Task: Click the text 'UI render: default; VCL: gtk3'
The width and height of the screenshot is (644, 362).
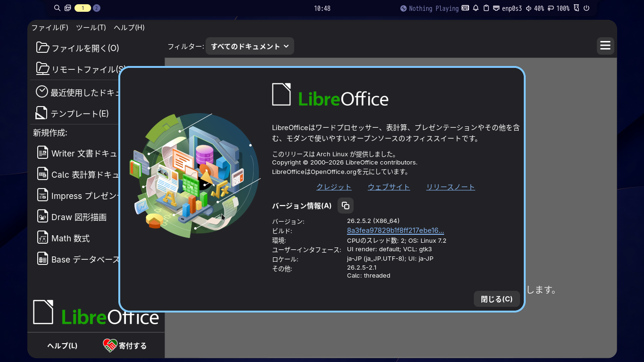Action: 389,249
